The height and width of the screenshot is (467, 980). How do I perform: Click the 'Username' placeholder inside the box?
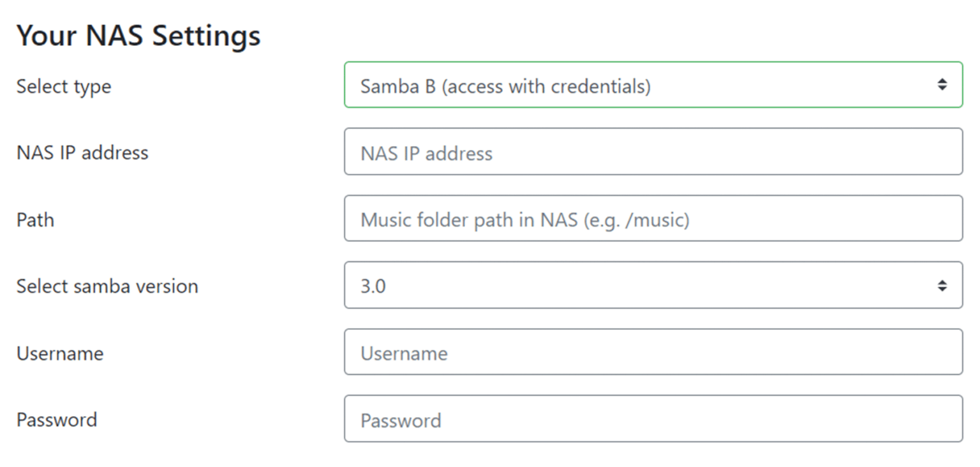404,353
